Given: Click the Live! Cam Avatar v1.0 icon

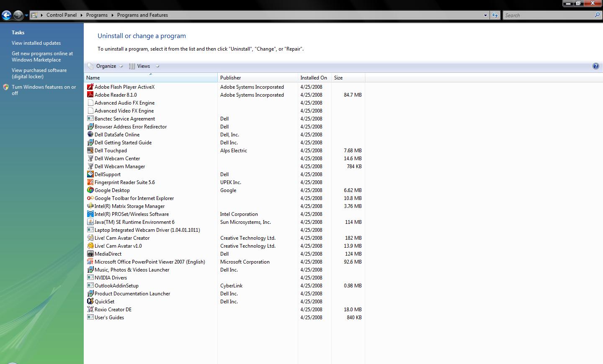Looking at the screenshot, I should [x=90, y=246].
